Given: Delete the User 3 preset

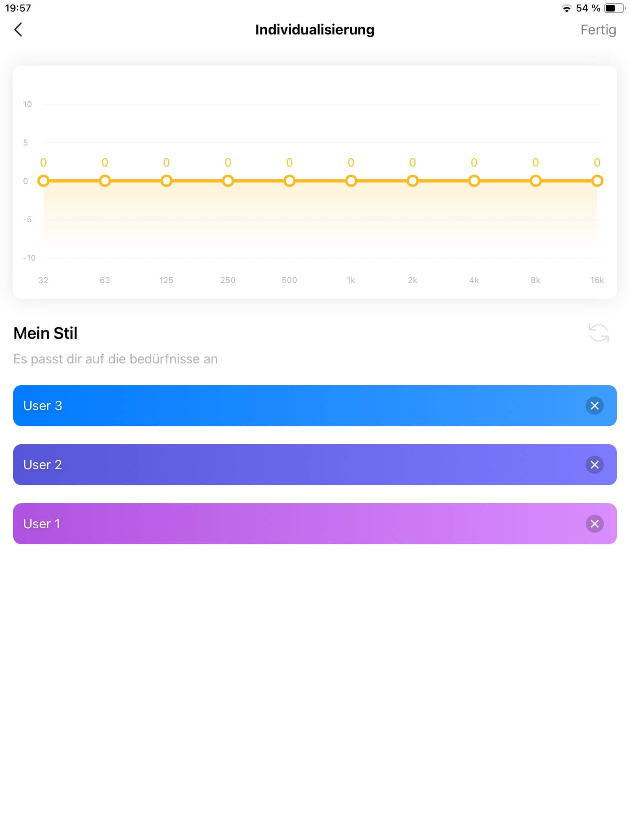Looking at the screenshot, I should (594, 406).
